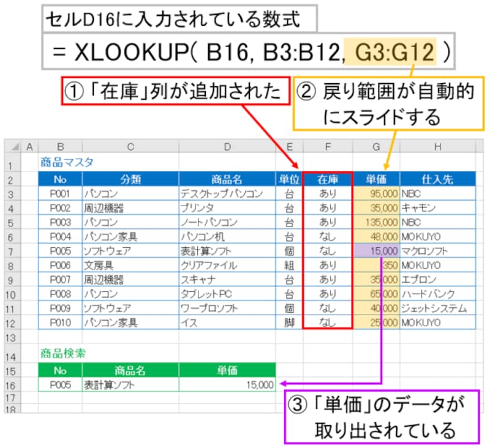Select the cell containing デスクトップパソコン

(227, 193)
